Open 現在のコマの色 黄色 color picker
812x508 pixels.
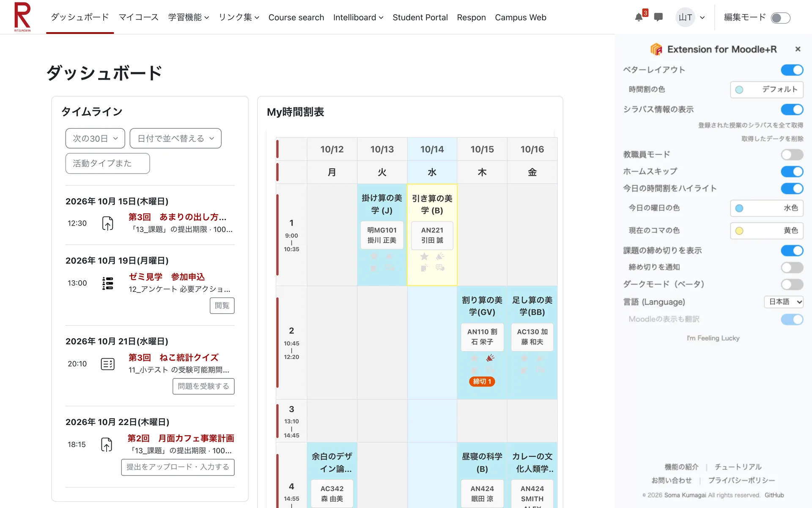click(766, 230)
